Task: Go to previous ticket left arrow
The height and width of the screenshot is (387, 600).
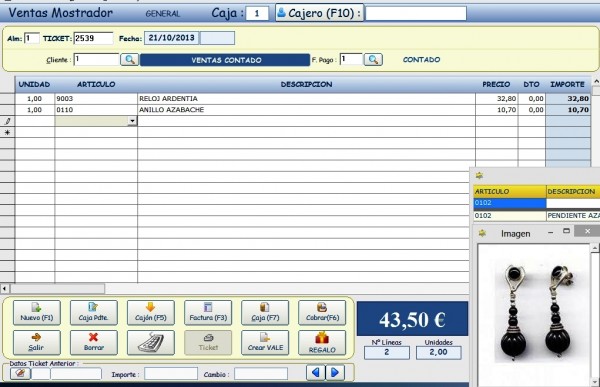Action: (316, 372)
